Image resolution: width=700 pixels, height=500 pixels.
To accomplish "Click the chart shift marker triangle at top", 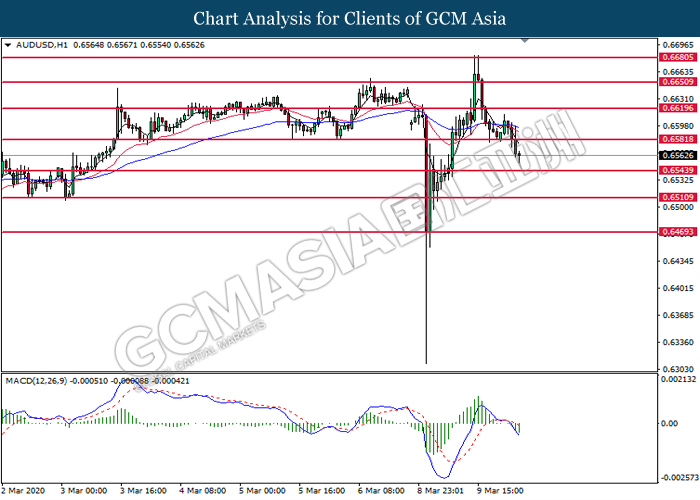I will 525,41.
